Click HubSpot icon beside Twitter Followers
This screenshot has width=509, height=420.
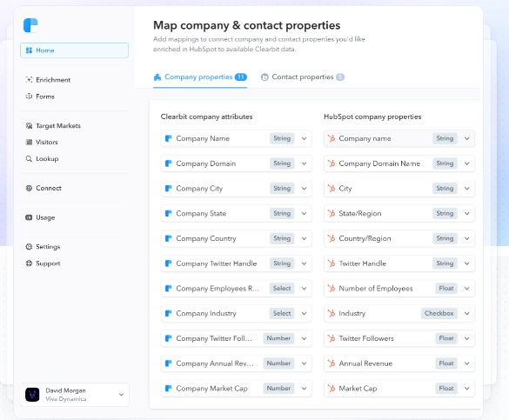(x=332, y=338)
